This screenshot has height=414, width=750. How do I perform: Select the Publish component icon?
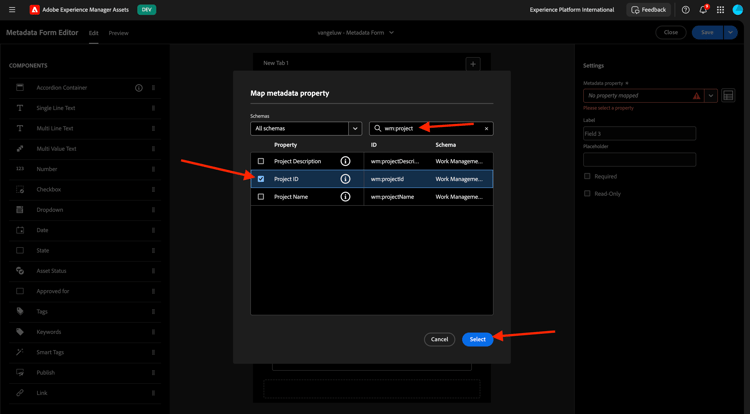20,372
